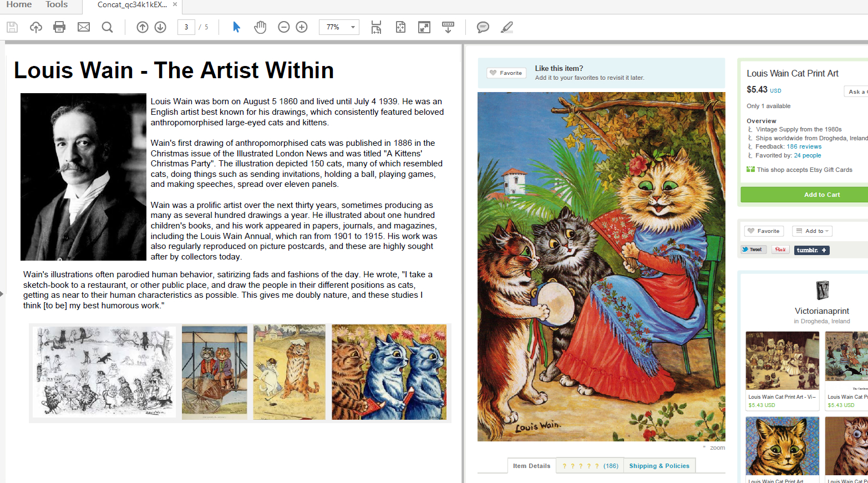
Task: Click the zoom link under the cat painting
Action: tap(717, 448)
